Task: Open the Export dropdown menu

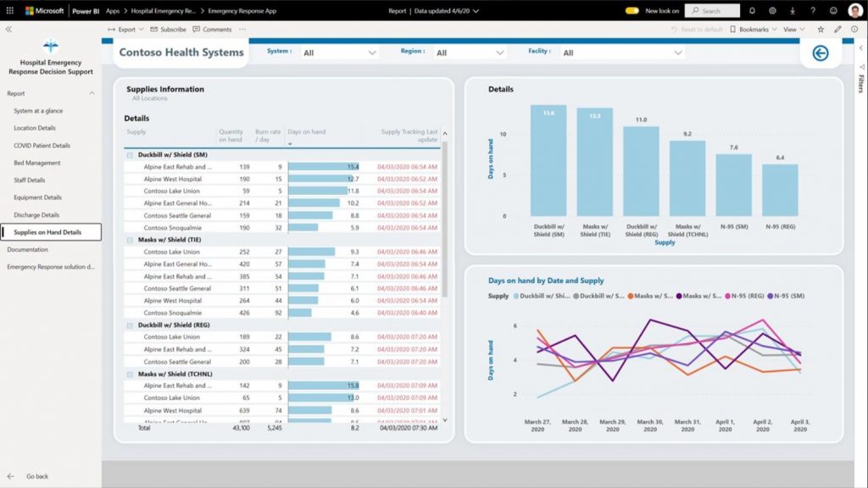Action: [x=125, y=30]
